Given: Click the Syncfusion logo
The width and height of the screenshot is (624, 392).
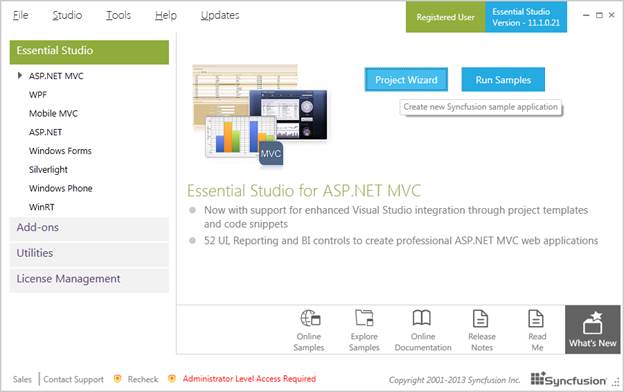Looking at the screenshot, I should click(x=569, y=379).
